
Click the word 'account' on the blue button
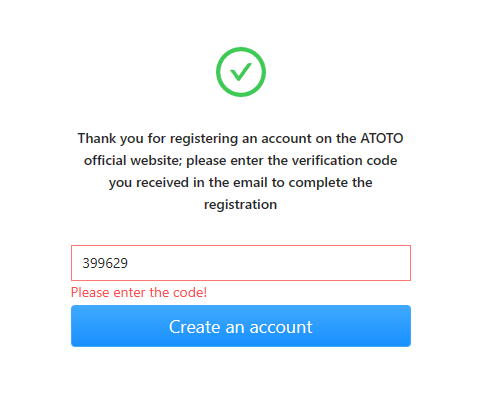tap(281, 327)
